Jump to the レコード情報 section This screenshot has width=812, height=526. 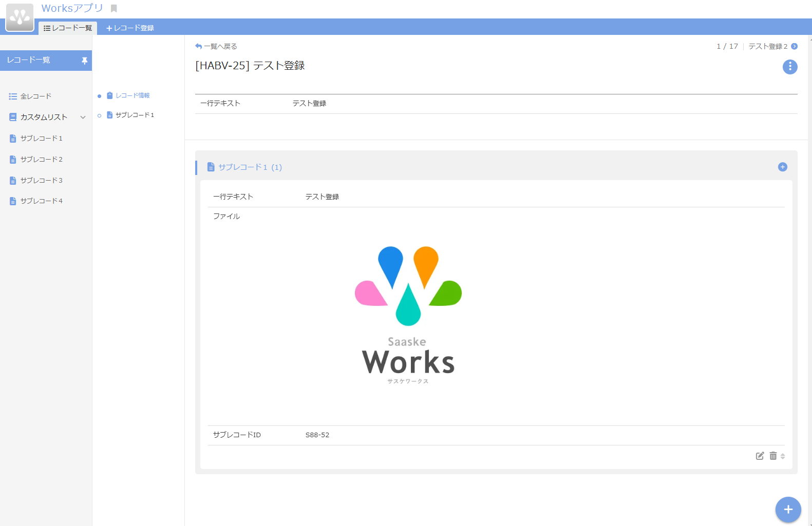point(128,95)
